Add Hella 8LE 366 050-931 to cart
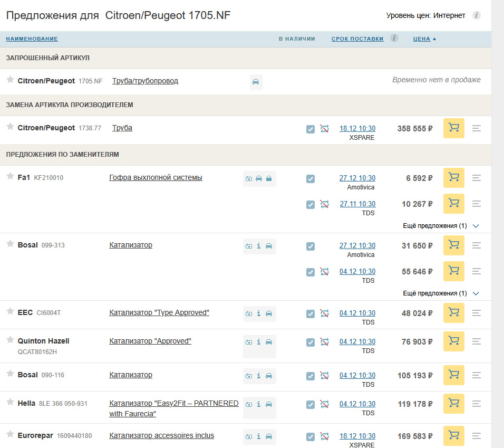The height and width of the screenshot is (448, 504). pos(453,404)
